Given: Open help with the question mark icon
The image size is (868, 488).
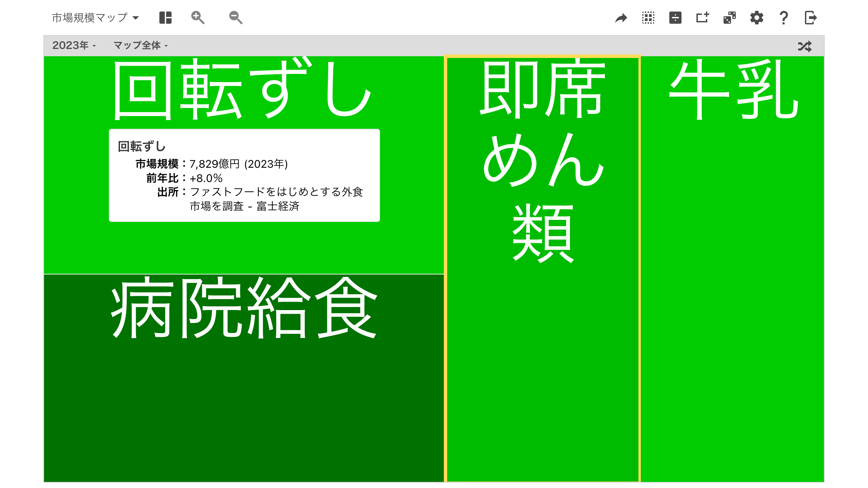Looking at the screenshot, I should click(784, 18).
